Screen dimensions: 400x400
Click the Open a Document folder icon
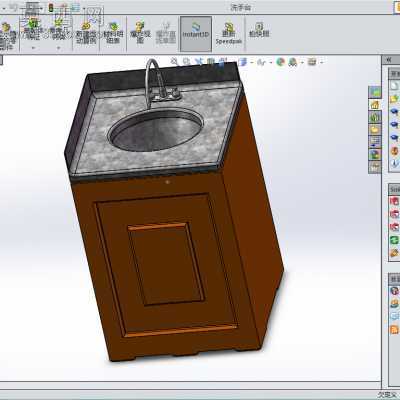395,99
